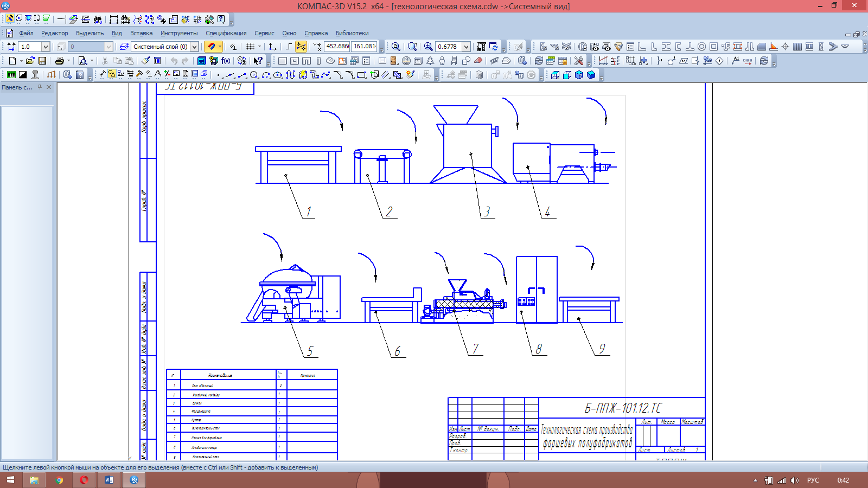This screenshot has width=868, height=488.
Task: Open a file with the folder icon
Action: (30, 61)
